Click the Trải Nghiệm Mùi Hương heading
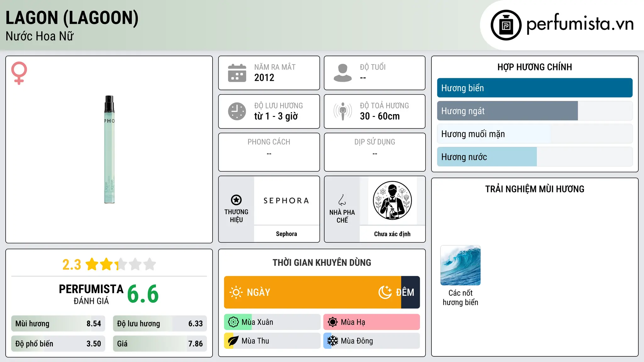This screenshot has width=644, height=362. [535, 189]
